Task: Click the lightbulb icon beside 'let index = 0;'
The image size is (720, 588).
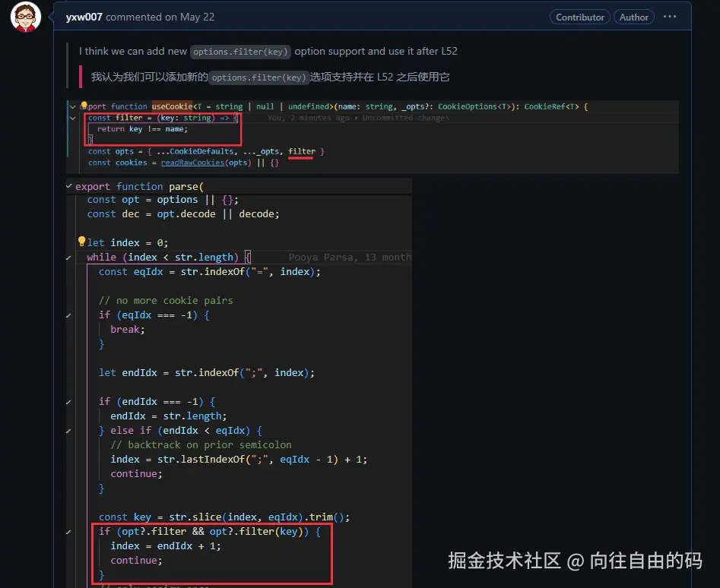Action: coord(82,242)
